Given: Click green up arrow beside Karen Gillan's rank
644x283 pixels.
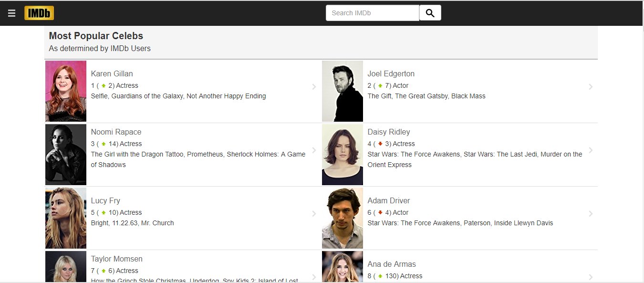Looking at the screenshot, I should click(x=104, y=86).
